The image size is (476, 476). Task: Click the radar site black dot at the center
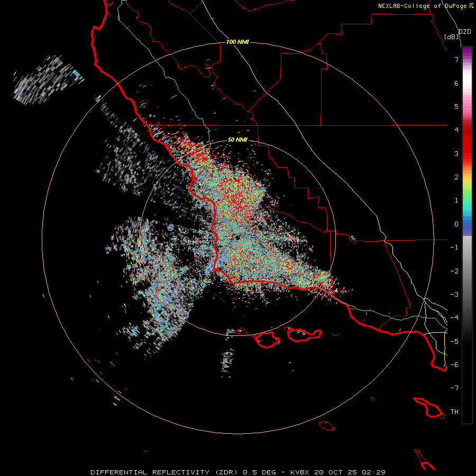(x=237, y=237)
